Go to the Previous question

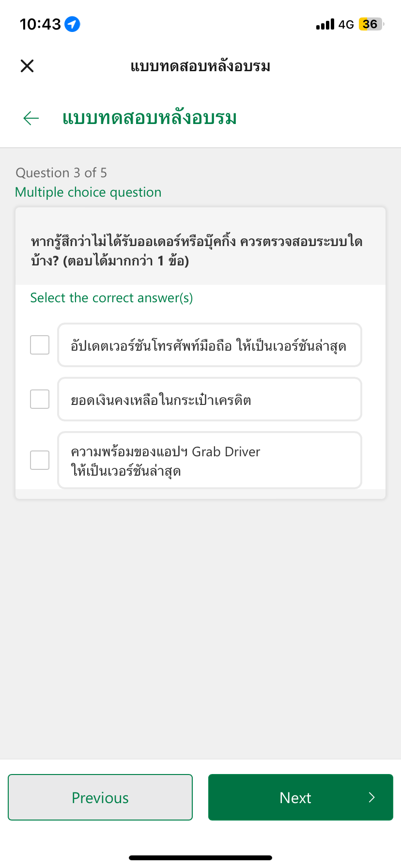point(100,797)
